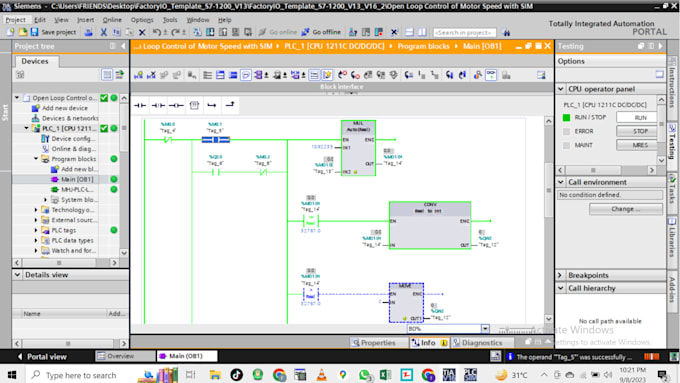Click the Go offline button
This screenshot has height=383, width=680.
tap(321, 32)
